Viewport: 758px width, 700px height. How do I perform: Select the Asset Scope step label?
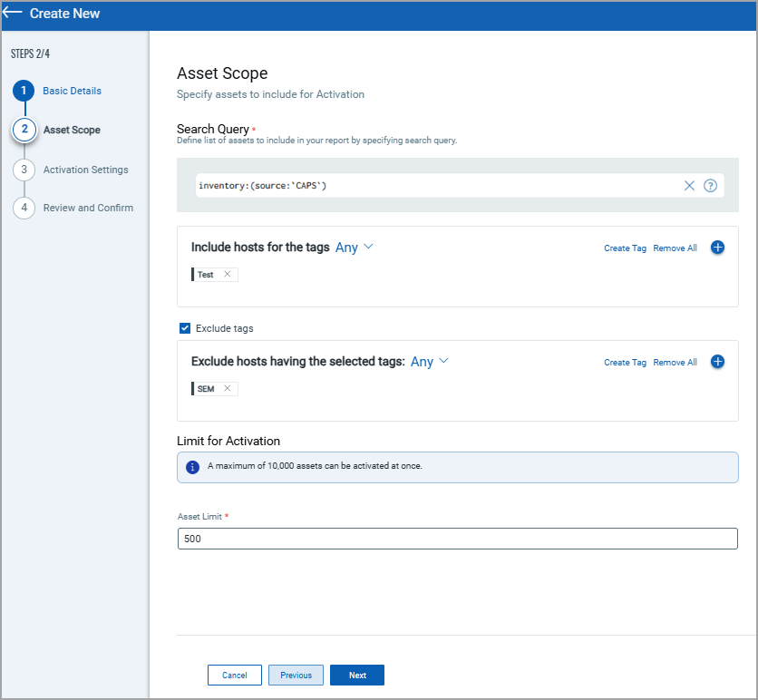72,130
